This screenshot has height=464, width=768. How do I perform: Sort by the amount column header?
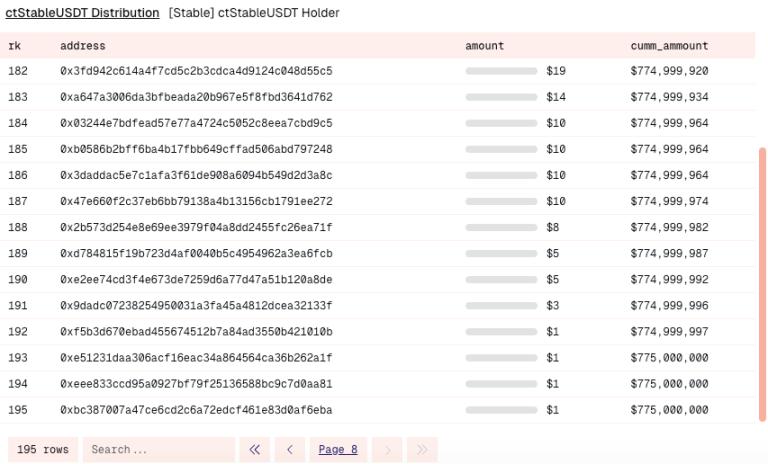tap(484, 46)
